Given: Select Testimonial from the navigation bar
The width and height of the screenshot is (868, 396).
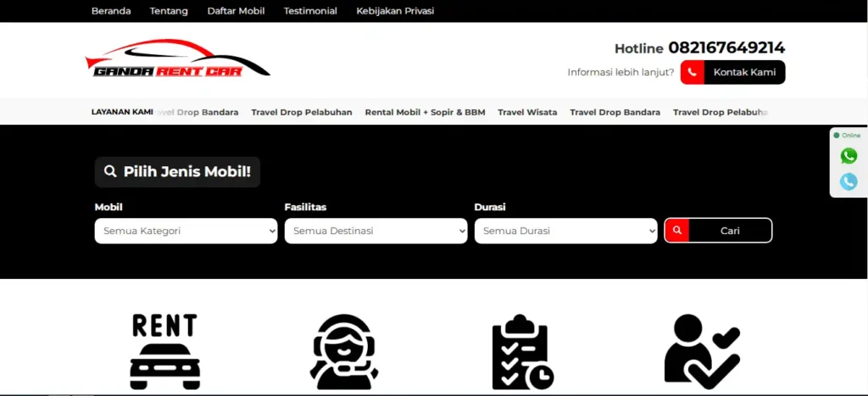Looking at the screenshot, I should [310, 11].
